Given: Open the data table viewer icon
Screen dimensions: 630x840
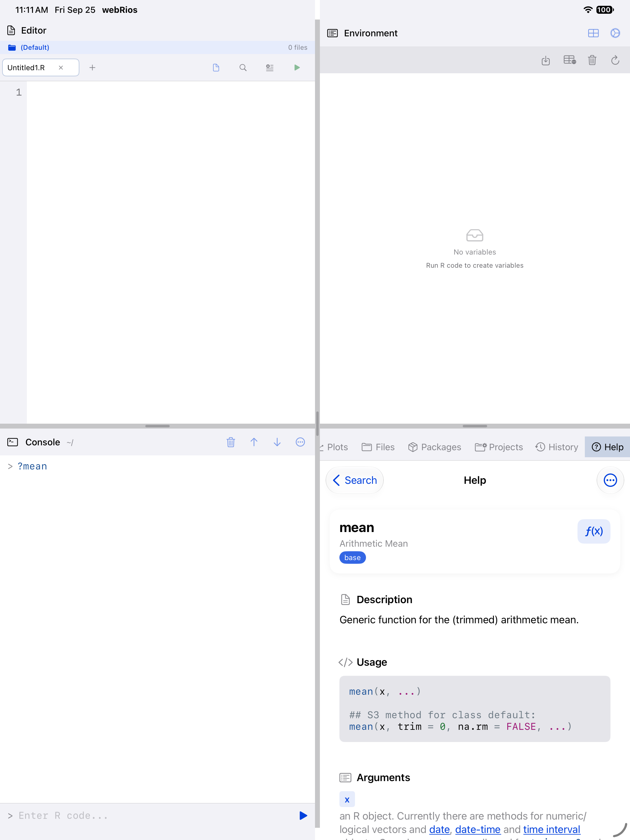Looking at the screenshot, I should pos(570,60).
